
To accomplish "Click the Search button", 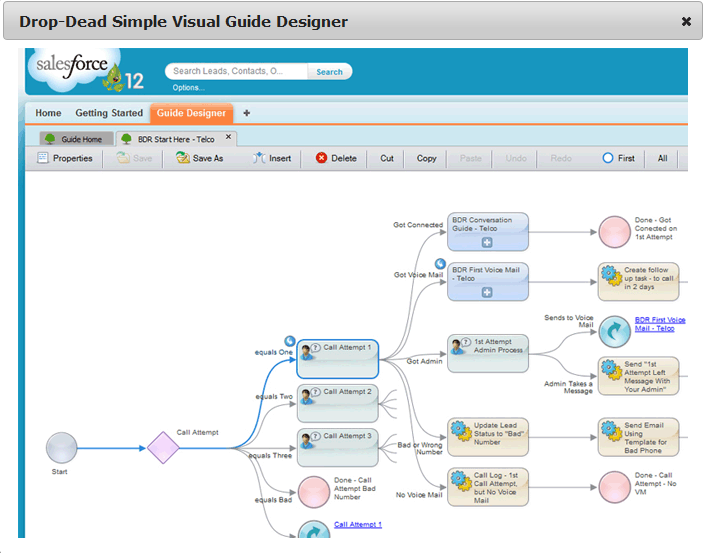I will (x=329, y=72).
